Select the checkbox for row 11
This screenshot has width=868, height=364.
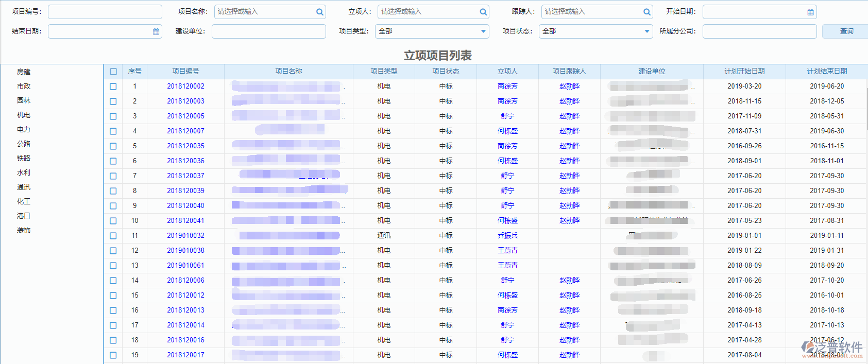[x=113, y=236]
